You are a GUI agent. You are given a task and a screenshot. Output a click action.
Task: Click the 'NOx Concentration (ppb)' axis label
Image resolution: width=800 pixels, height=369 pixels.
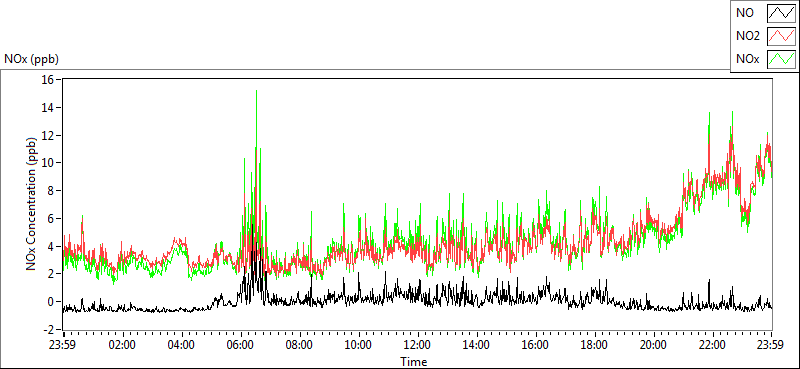[x=32, y=204]
